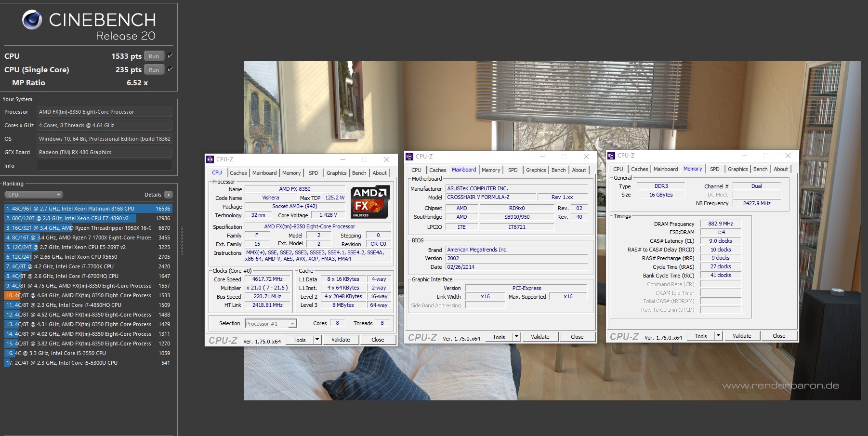Select the Core i5-5300U ranking row
This screenshot has width=868, height=436.
[x=88, y=363]
